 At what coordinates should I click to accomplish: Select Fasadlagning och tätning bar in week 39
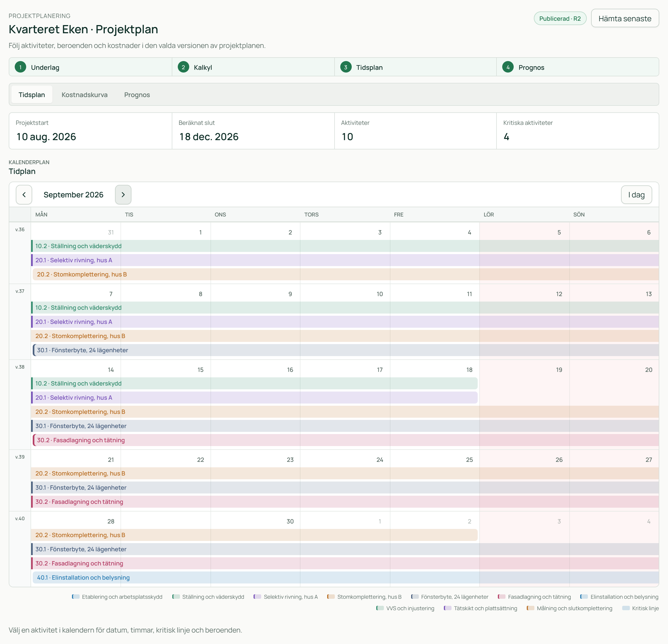tap(345, 502)
